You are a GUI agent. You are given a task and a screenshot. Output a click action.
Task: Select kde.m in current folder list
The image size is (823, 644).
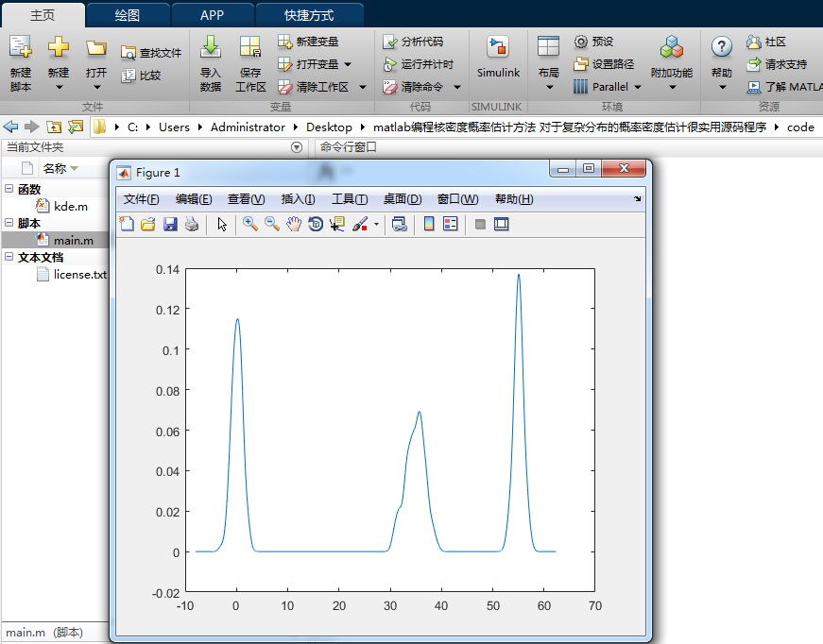click(61, 206)
